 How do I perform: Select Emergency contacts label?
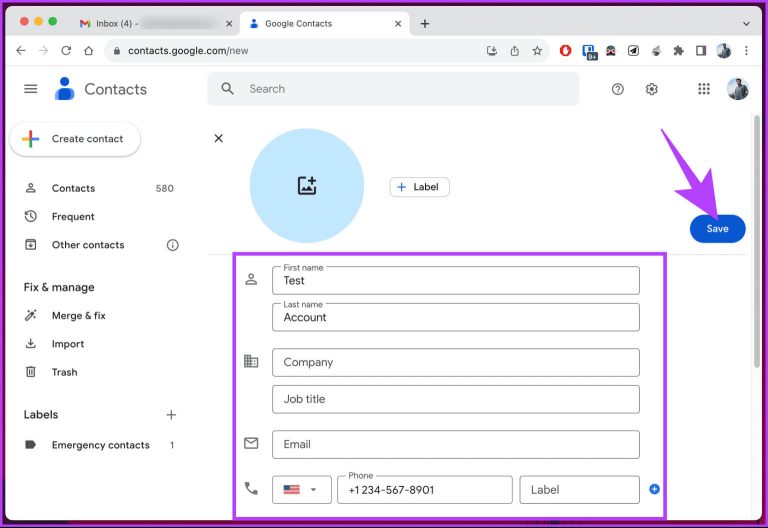pyautogui.click(x=100, y=445)
